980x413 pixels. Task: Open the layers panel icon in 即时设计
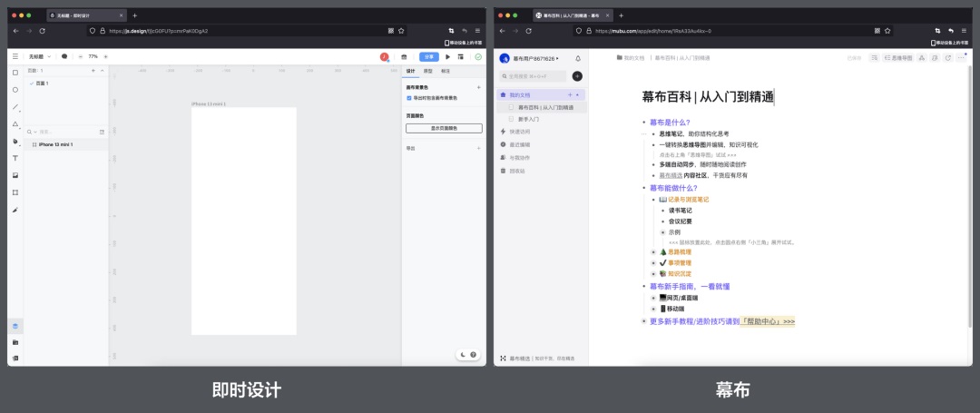15,326
